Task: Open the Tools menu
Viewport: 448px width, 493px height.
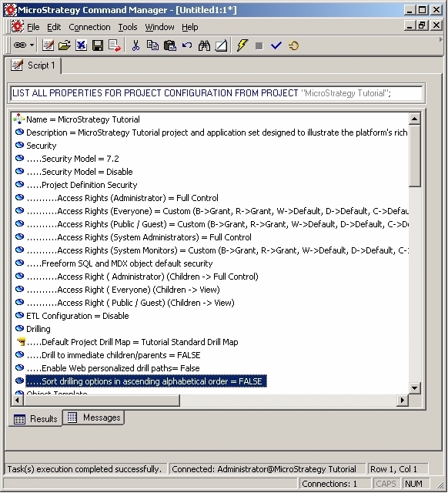Action: (128, 27)
